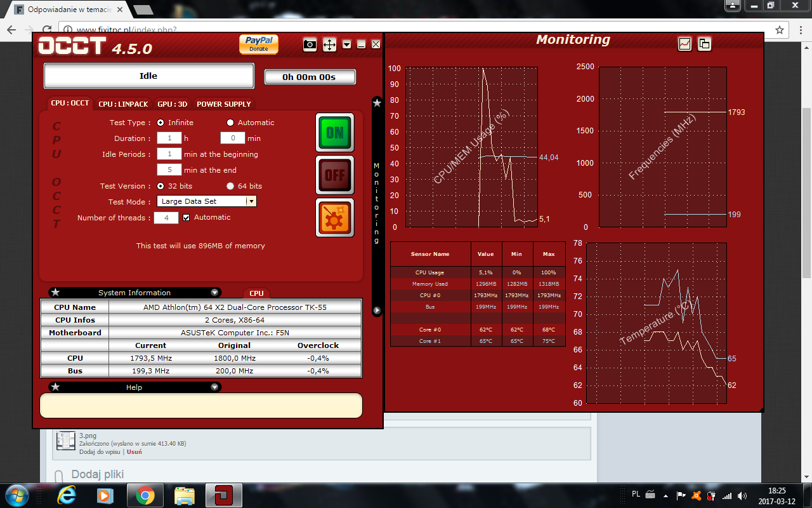812x508 pixels.
Task: Switch to the CPU : LINPACK tab
Action: 123,104
